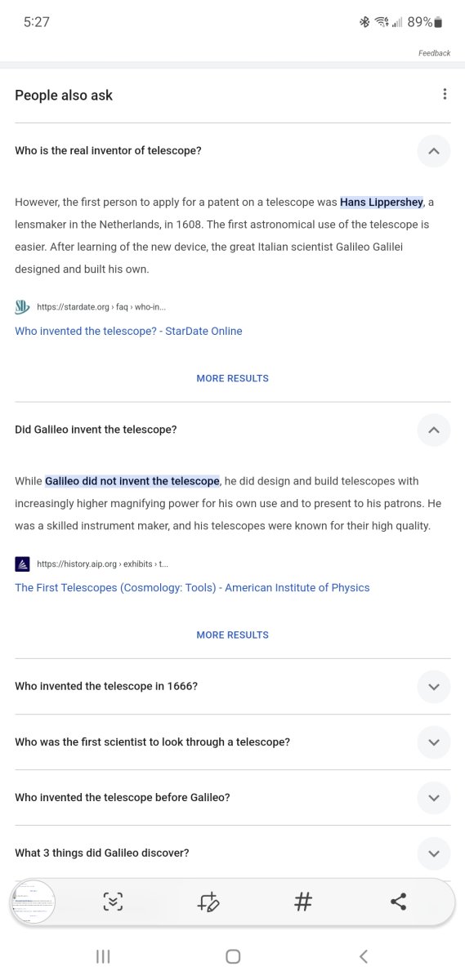Tap the hashtag tag icon
This screenshot has width=465, height=980.
(x=303, y=902)
